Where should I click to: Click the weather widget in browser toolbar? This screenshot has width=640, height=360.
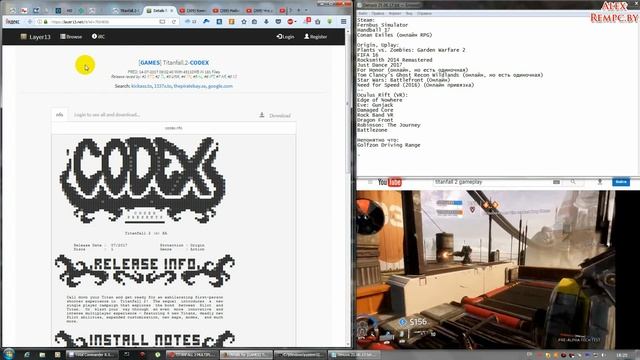click(x=191, y=22)
